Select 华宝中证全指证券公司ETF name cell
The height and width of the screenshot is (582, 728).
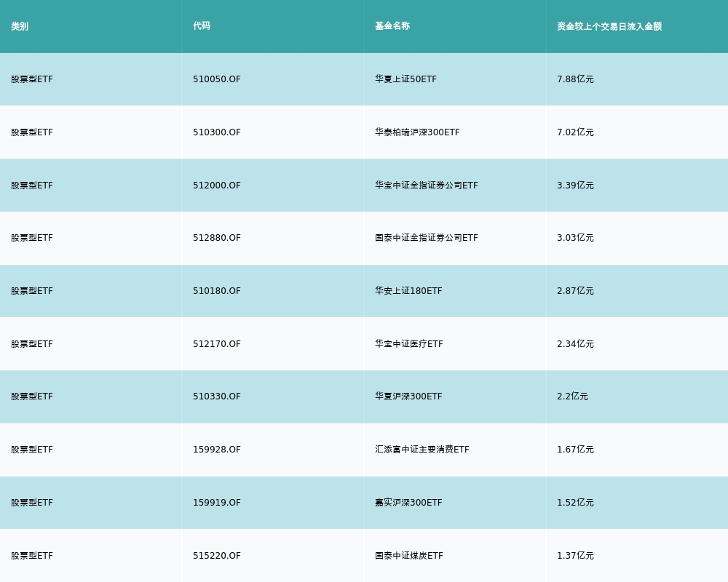427,186
